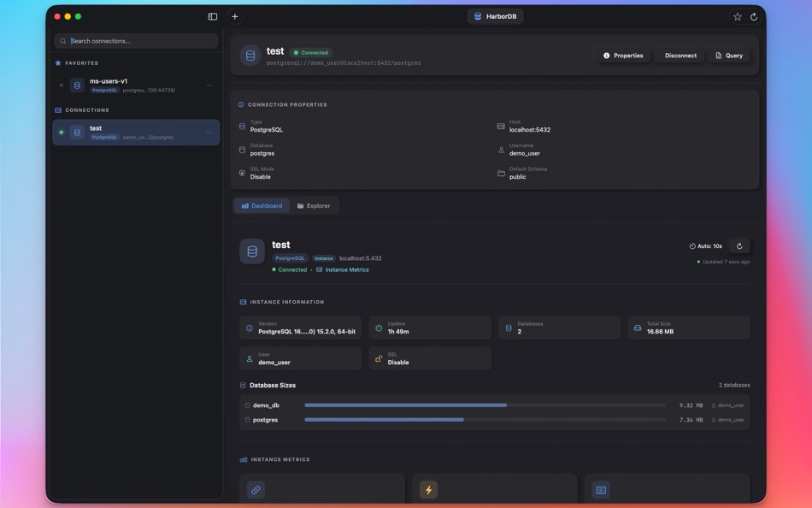Screen dimensions: 812x508
Task: Switch to the Explorer tab
Action: (314, 206)
